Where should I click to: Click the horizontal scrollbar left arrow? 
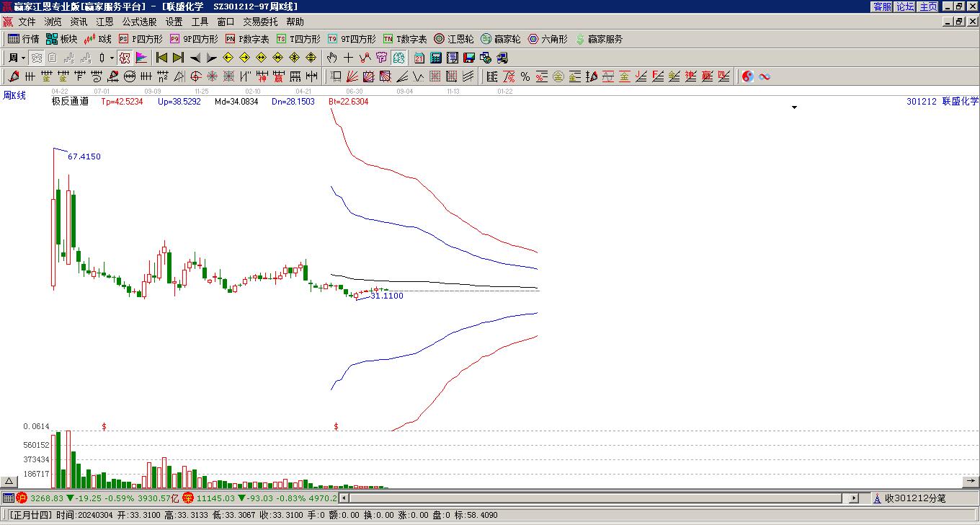tap(344, 498)
